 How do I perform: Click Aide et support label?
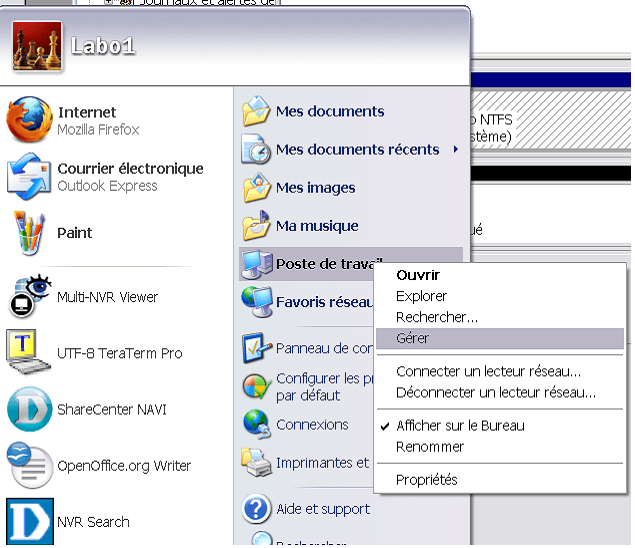(x=323, y=509)
